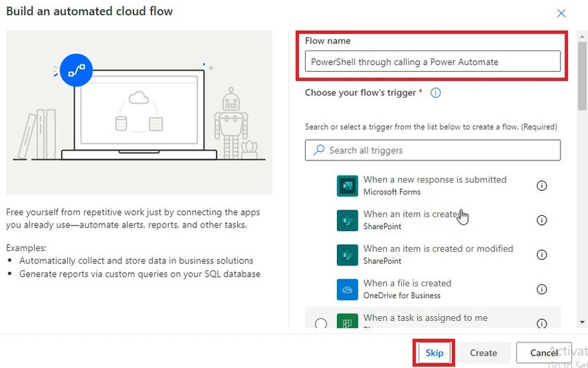
Task: Click the Microsoft Forms trigger icon
Action: tap(347, 185)
